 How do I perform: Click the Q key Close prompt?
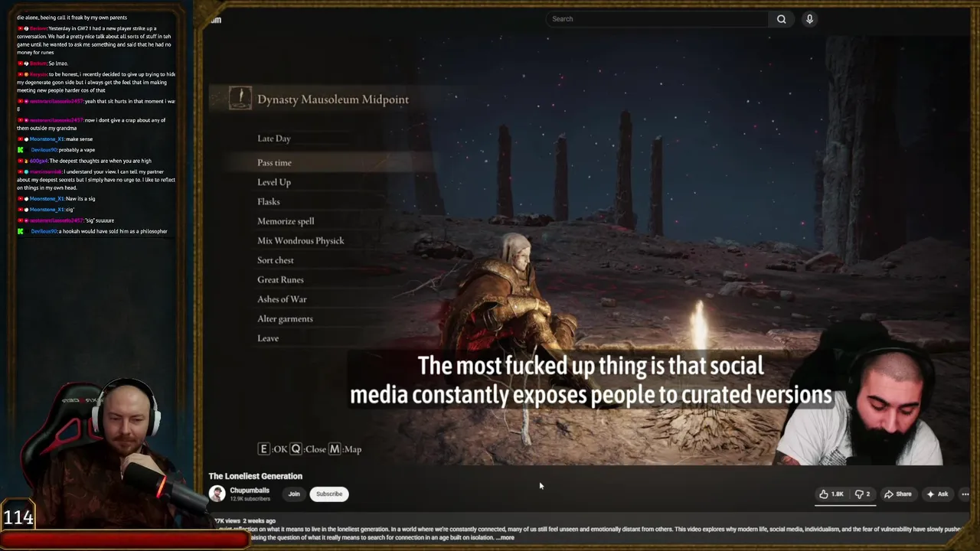(x=308, y=449)
